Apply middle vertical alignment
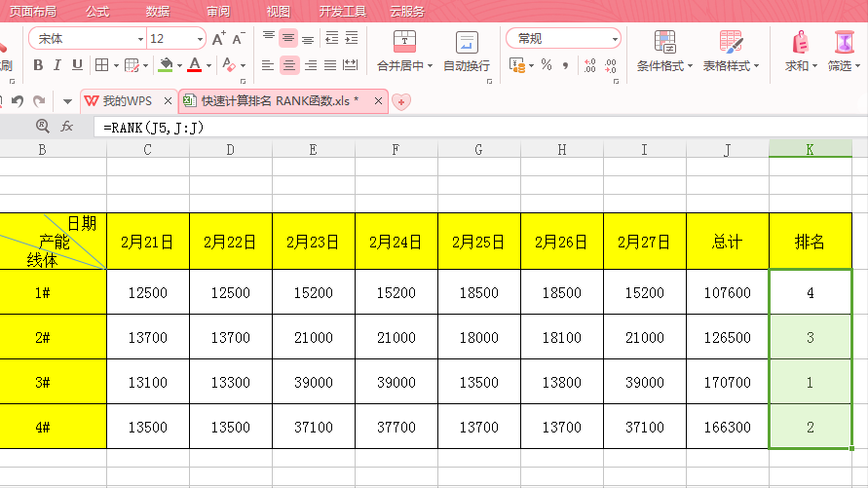The width and height of the screenshot is (868, 488). tap(288, 38)
